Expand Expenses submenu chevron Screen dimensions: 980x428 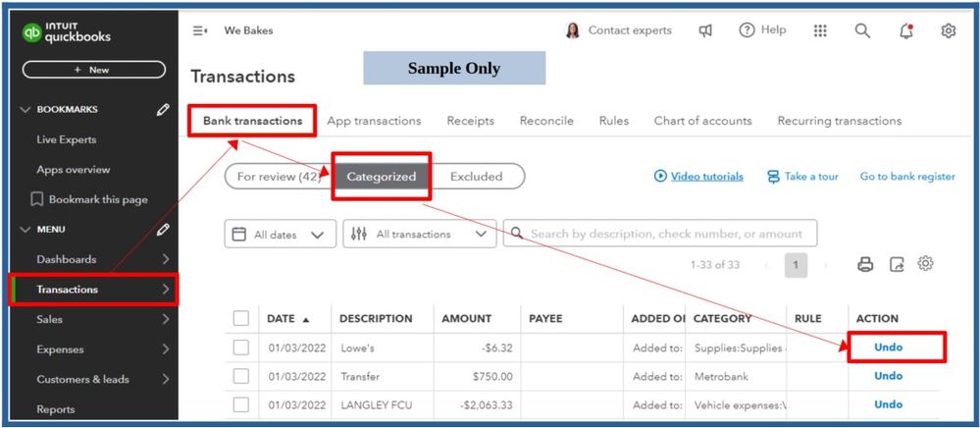click(x=165, y=349)
